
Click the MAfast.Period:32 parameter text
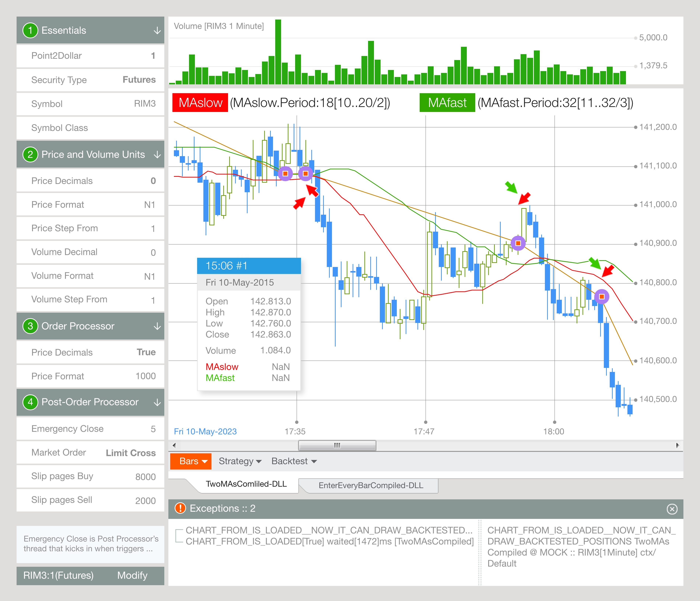pos(555,103)
